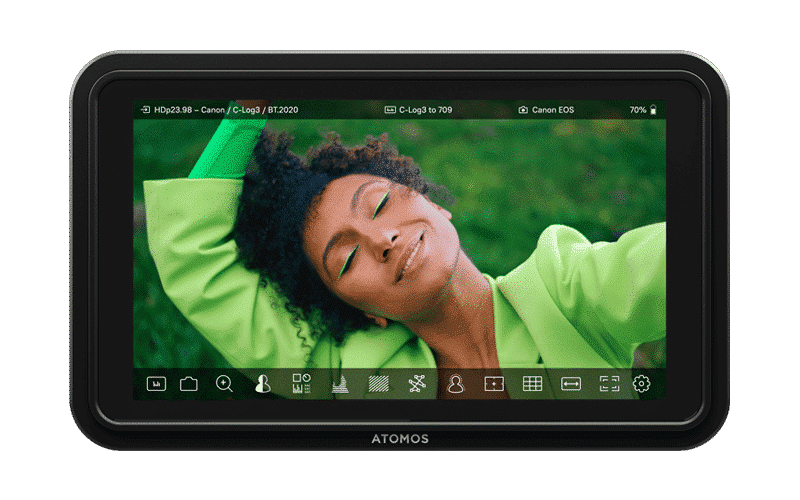This screenshot has width=800, height=500.
Task: Open the folder icon in the toolbar
Action: click(188, 383)
